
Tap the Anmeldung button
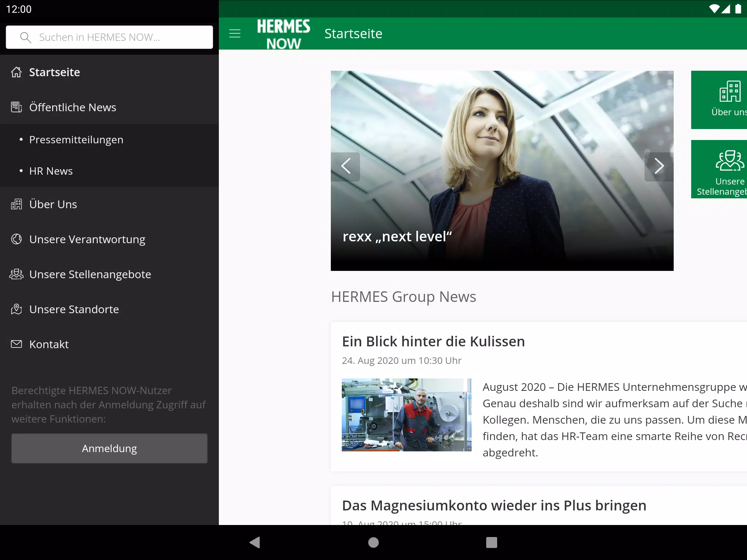coord(109,448)
